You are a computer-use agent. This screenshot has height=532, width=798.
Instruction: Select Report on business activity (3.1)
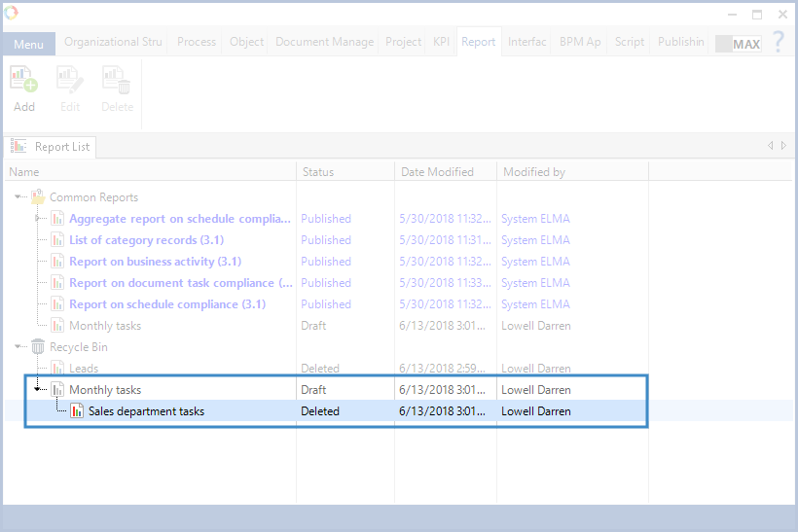(x=155, y=262)
